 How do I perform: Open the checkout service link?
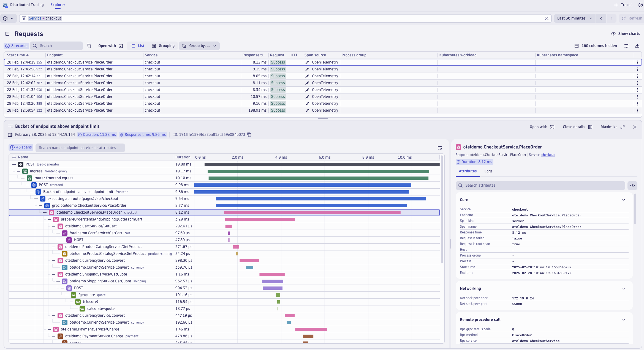[548, 155]
